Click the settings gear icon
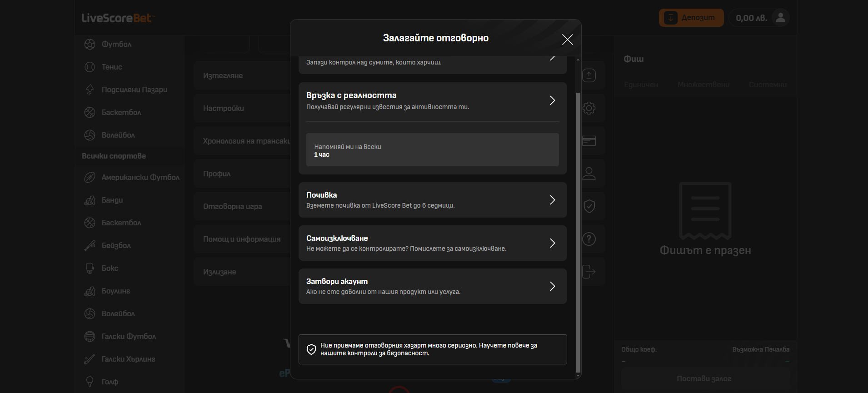The height and width of the screenshot is (393, 868). [589, 108]
